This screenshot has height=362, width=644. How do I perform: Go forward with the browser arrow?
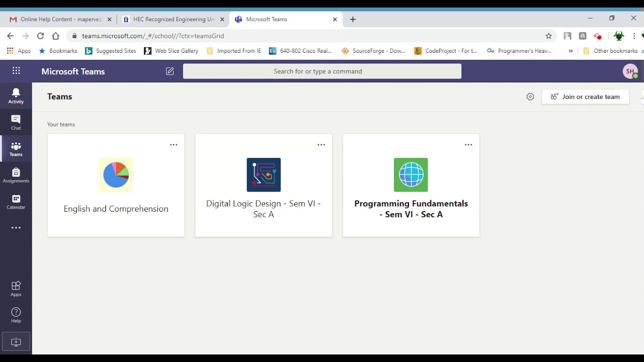click(25, 36)
